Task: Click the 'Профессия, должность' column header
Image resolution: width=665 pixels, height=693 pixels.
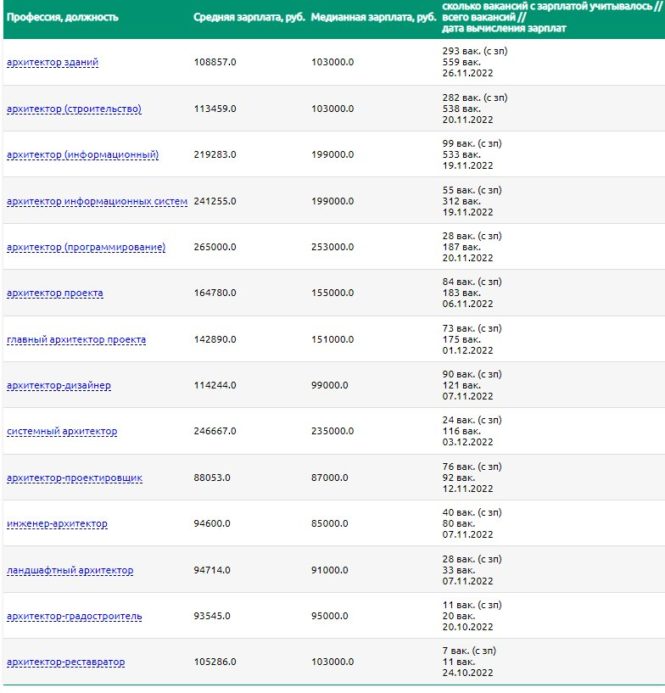Action: tap(63, 17)
